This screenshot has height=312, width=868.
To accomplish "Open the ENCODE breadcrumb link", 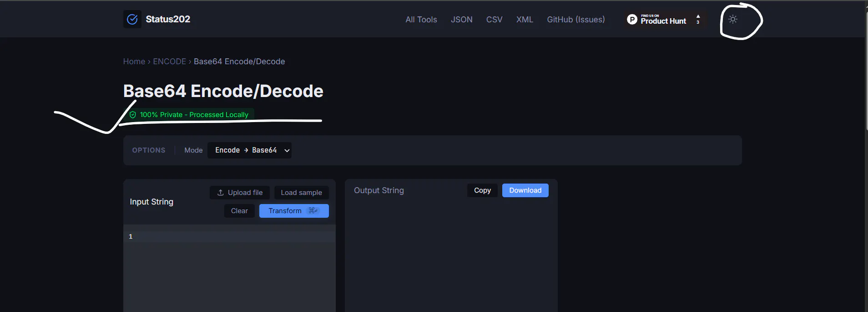I will pyautogui.click(x=169, y=61).
